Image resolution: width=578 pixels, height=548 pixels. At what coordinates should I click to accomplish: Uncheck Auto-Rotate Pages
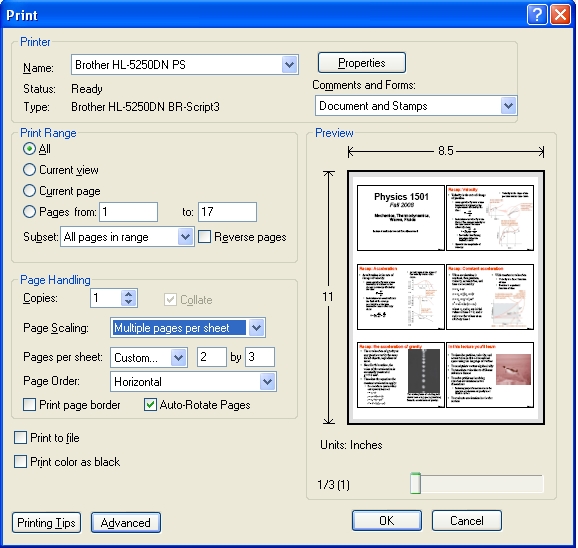click(x=150, y=405)
